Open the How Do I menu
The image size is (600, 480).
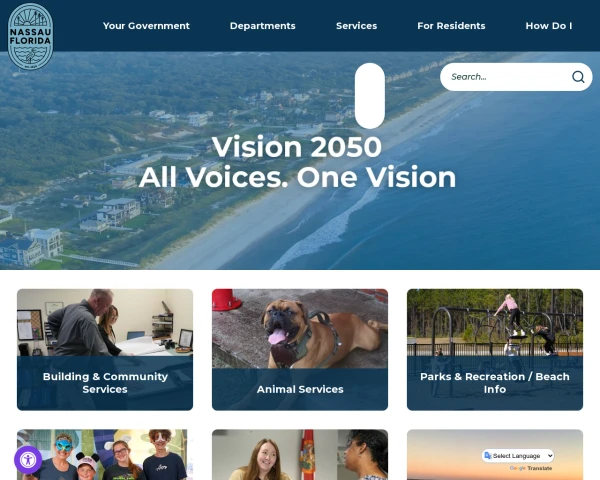coord(549,26)
